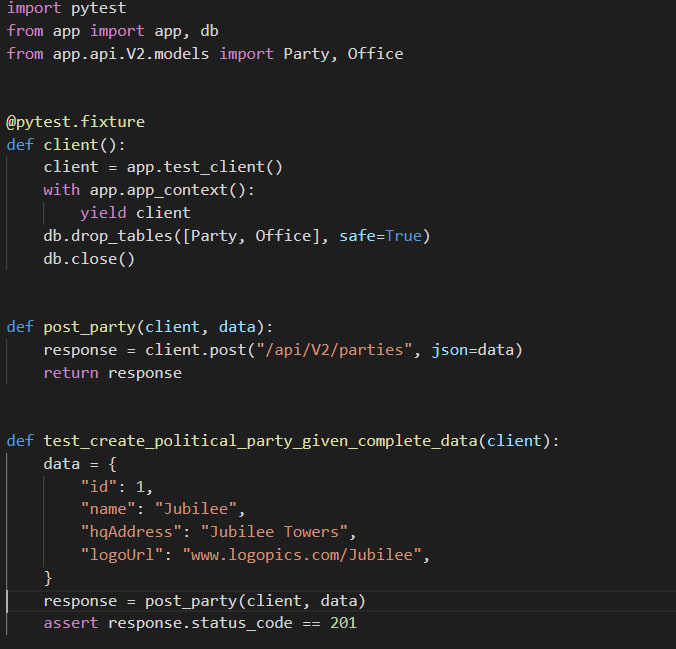Click the 'Party, Office' import line
Image resolution: width=676 pixels, height=649 pixels.
coord(205,54)
